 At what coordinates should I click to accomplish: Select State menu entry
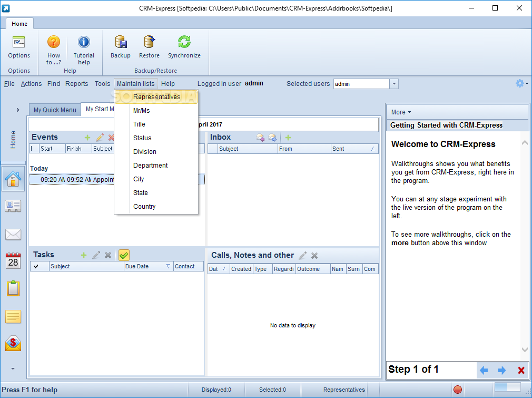click(156, 193)
